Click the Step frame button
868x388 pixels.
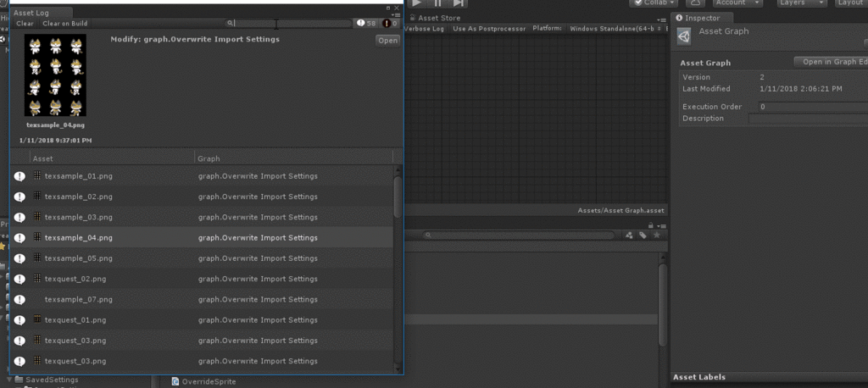[x=459, y=3]
